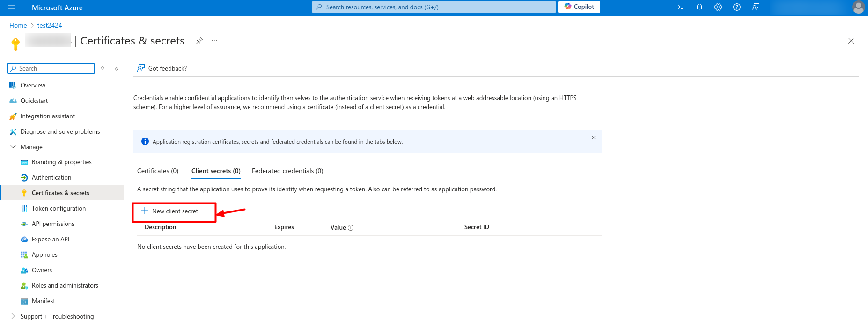Pin the Certificates & secrets page
The width and height of the screenshot is (868, 327).
199,41
